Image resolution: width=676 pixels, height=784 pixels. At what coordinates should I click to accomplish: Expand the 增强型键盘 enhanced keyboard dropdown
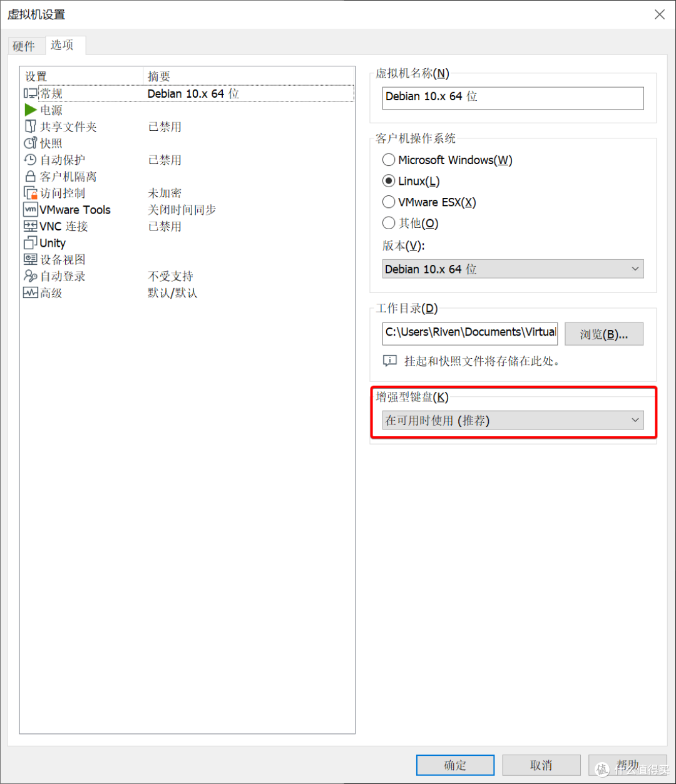pyautogui.click(x=513, y=420)
